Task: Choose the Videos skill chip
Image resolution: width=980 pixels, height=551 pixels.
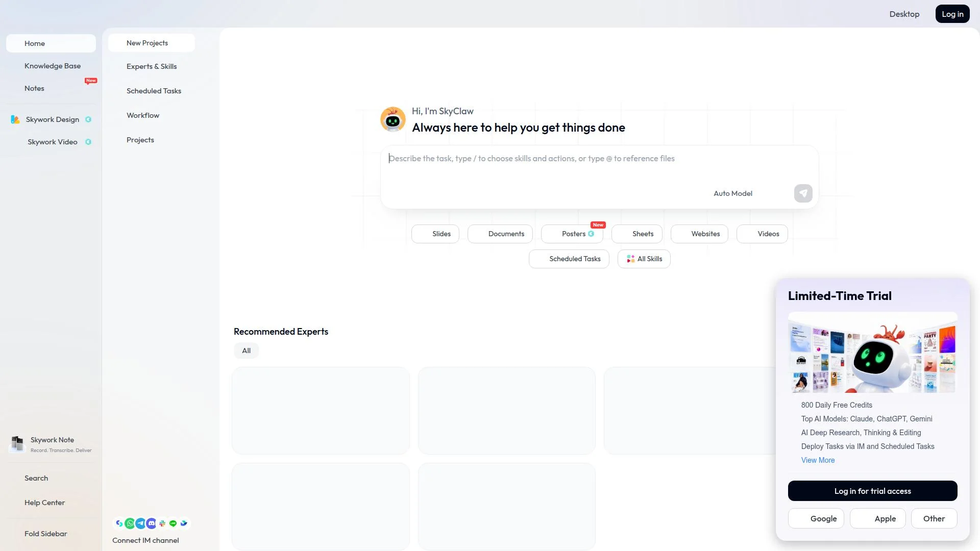Action: click(x=762, y=234)
